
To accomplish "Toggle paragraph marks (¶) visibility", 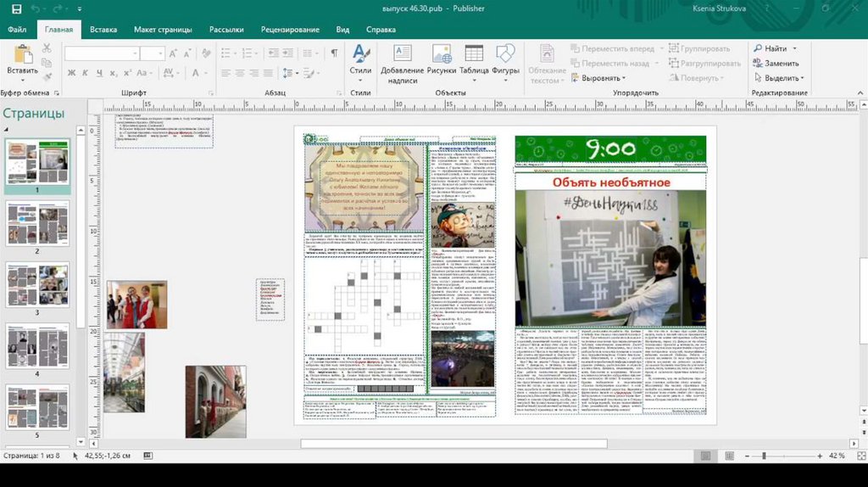I will pyautogui.click(x=335, y=53).
